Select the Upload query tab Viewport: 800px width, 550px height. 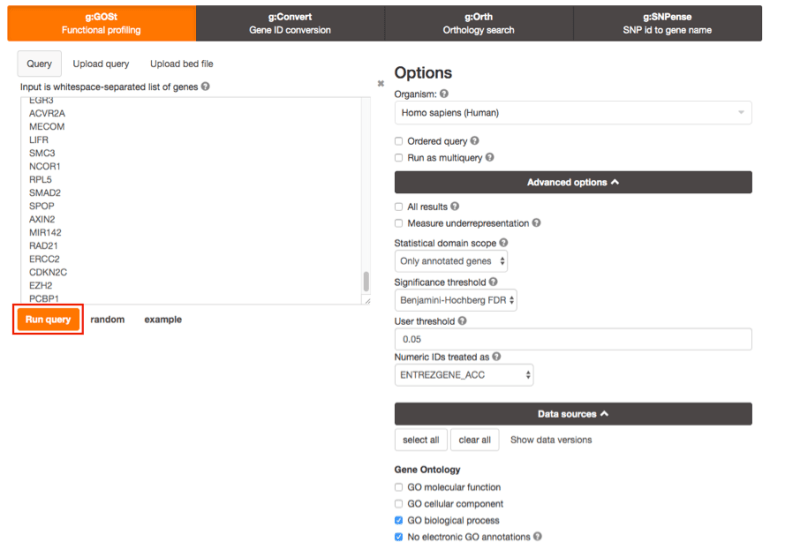point(101,64)
